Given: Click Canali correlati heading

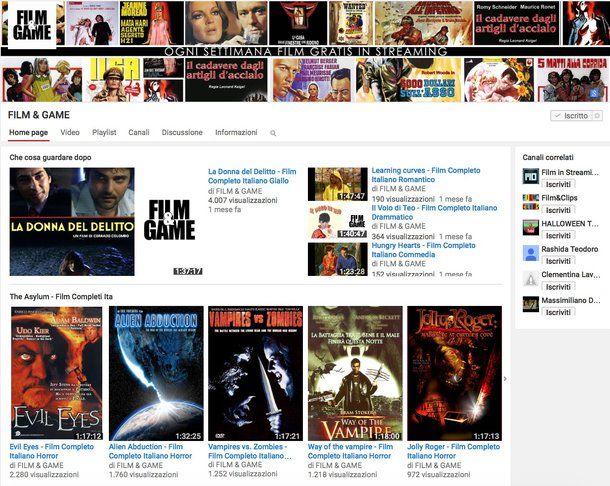Looking at the screenshot, I should pyautogui.click(x=548, y=158).
